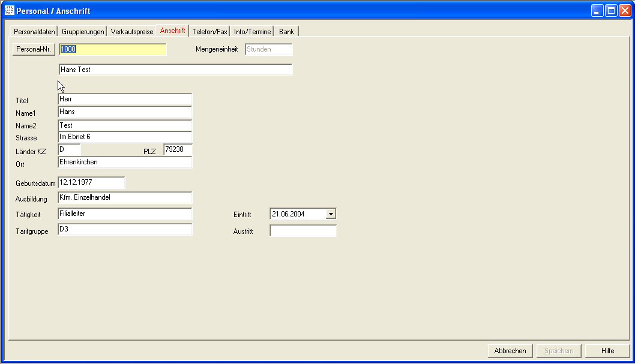Select the PLZ field showing 79238
Screen dimensions: 635x364
(x=178, y=150)
